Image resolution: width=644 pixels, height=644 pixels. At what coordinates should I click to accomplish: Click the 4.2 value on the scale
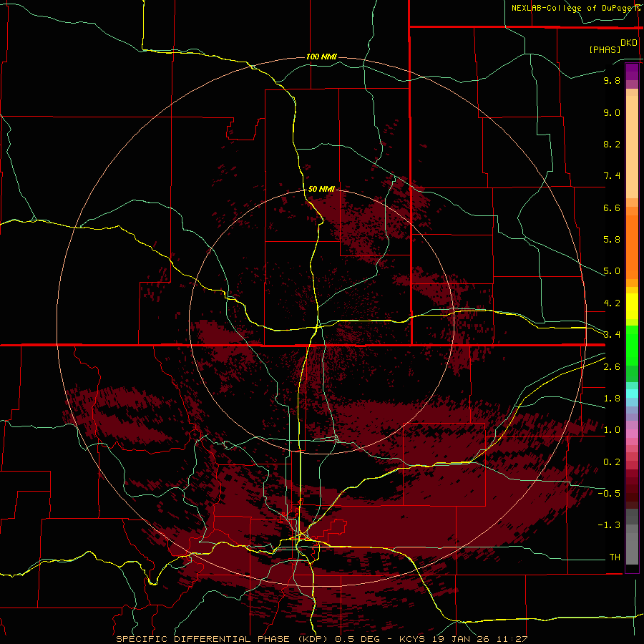coord(612,303)
